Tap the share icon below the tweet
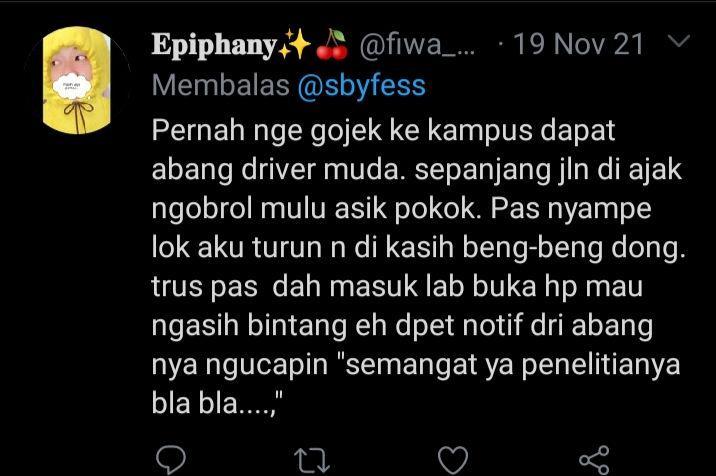716x476 pixels. coord(594,460)
